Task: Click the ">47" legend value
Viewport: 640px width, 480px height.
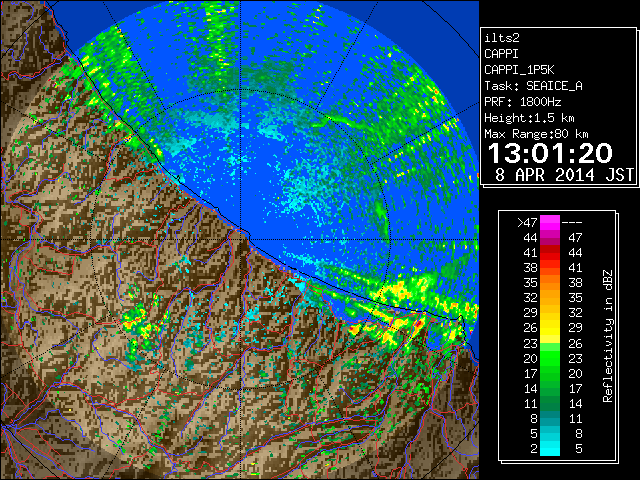Action: tap(527, 222)
